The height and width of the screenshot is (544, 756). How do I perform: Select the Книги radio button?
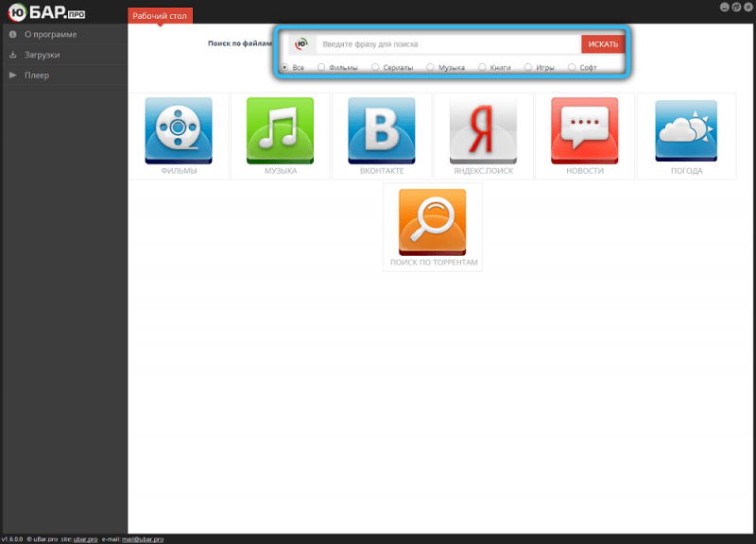482,67
